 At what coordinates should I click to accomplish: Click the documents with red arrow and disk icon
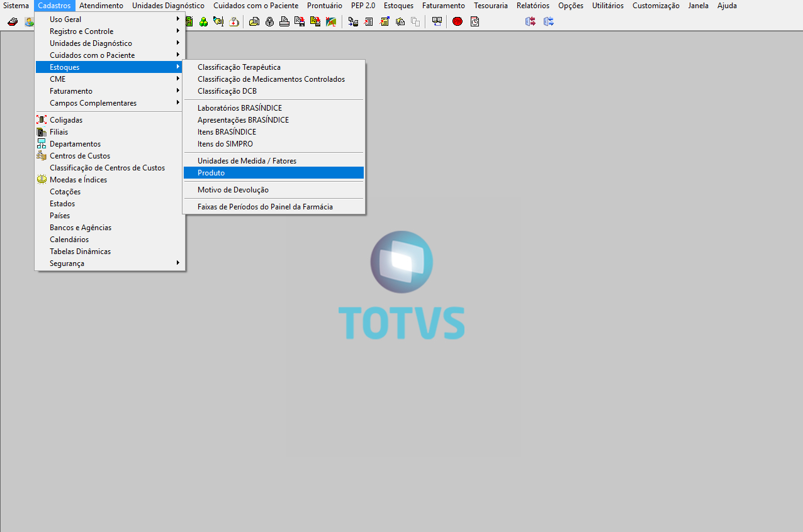coord(300,21)
